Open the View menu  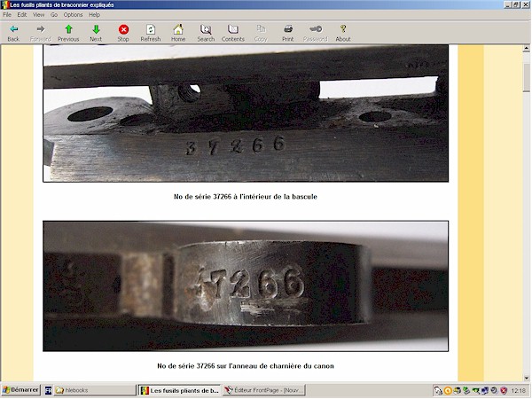[x=38, y=14]
